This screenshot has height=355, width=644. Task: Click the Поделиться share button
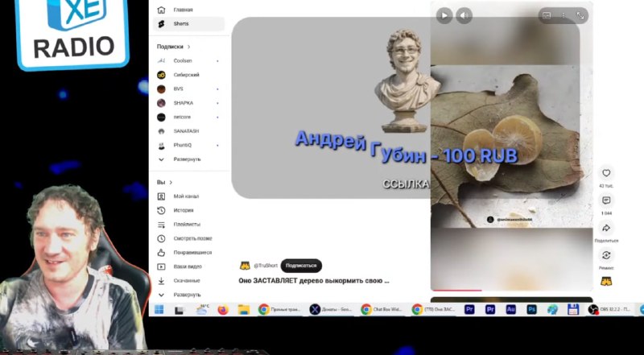tap(606, 228)
